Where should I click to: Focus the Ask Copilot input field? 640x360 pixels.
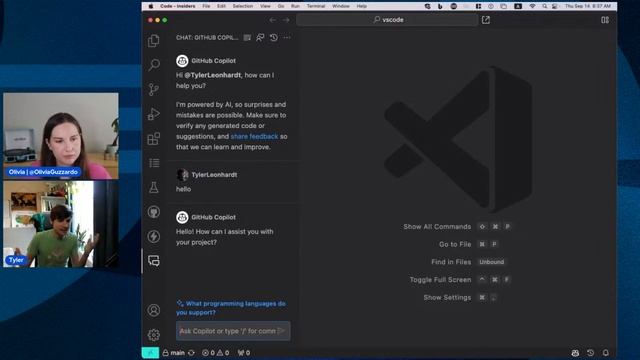[x=233, y=331]
